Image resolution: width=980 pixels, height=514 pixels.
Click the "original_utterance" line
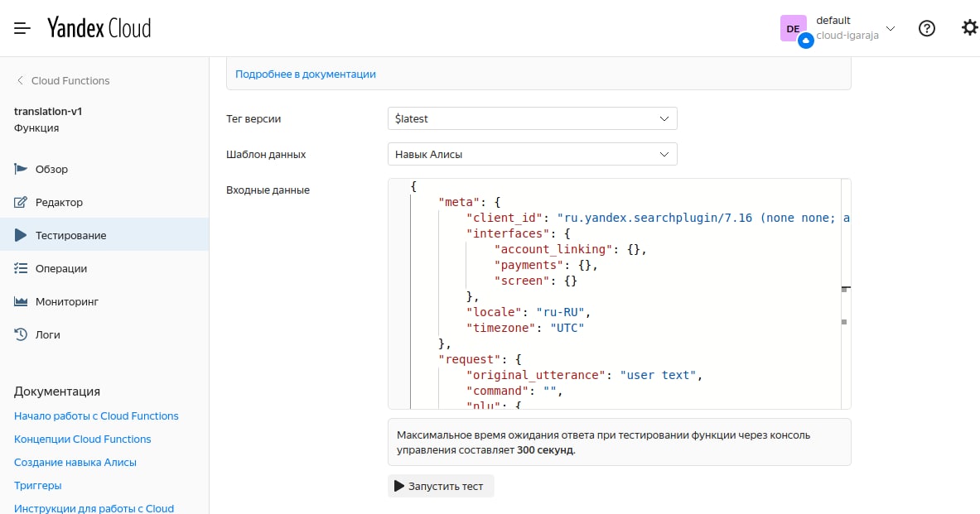click(x=584, y=375)
